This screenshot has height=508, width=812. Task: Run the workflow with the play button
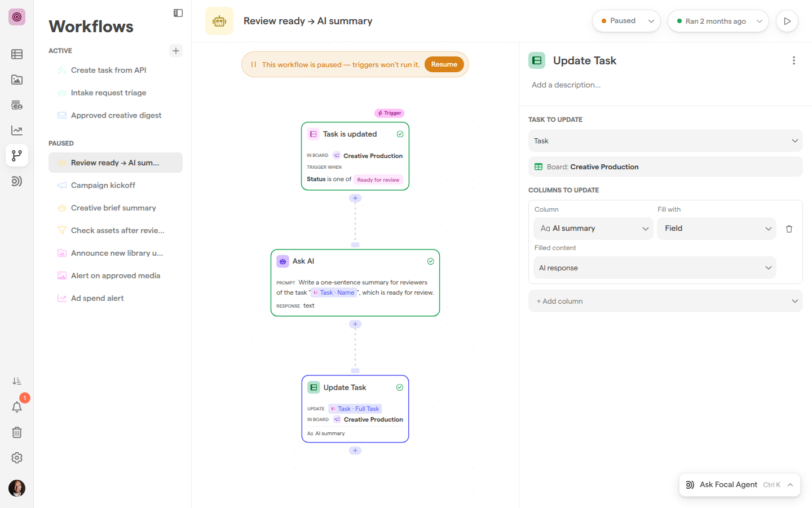[x=787, y=21]
